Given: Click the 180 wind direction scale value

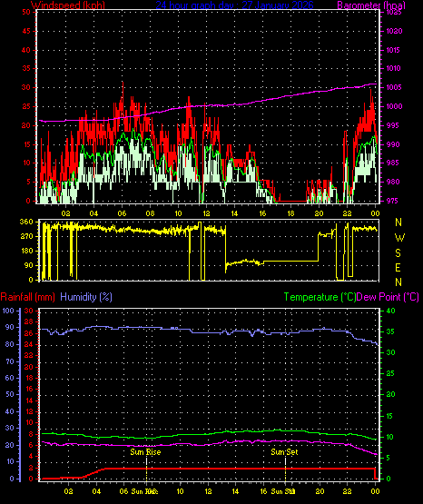Looking at the screenshot, I should click(26, 251).
